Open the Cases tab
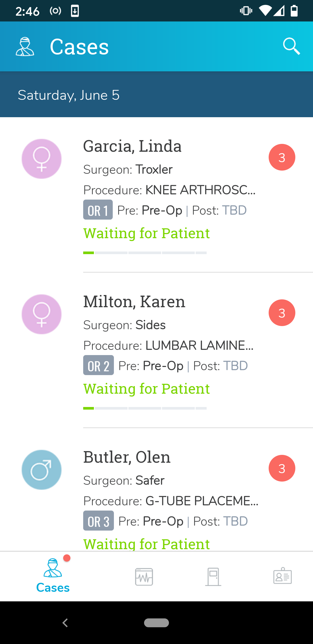The height and width of the screenshot is (644, 313). tap(53, 576)
